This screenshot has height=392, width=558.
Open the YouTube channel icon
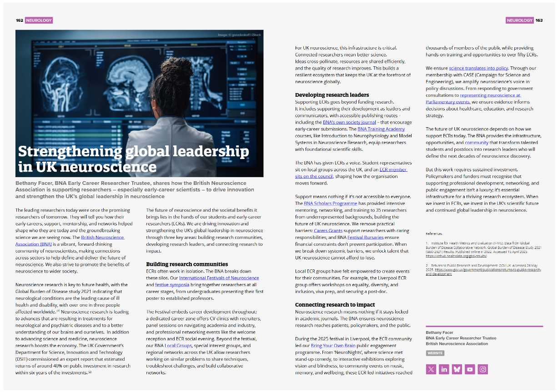(x=470, y=369)
